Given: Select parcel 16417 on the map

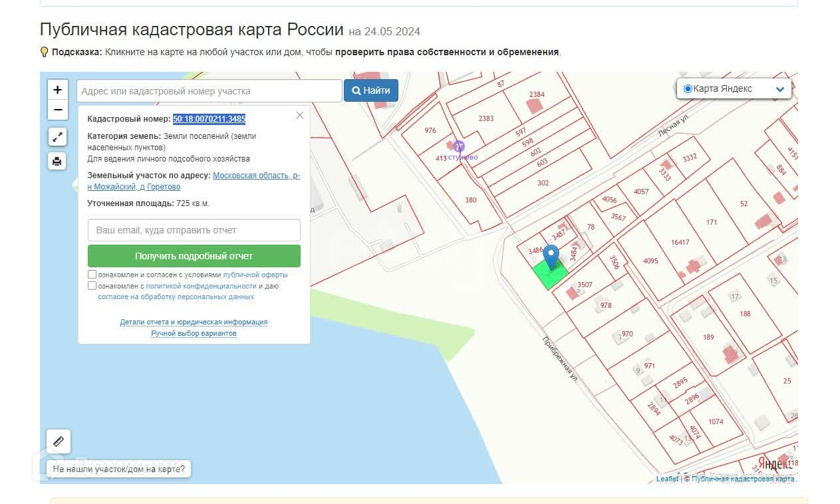Looking at the screenshot, I should click(680, 242).
